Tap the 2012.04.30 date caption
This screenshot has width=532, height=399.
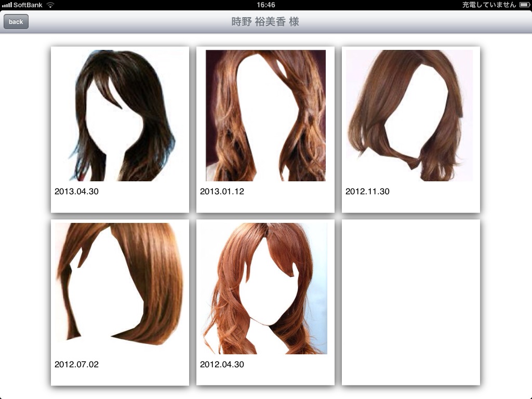(x=222, y=364)
